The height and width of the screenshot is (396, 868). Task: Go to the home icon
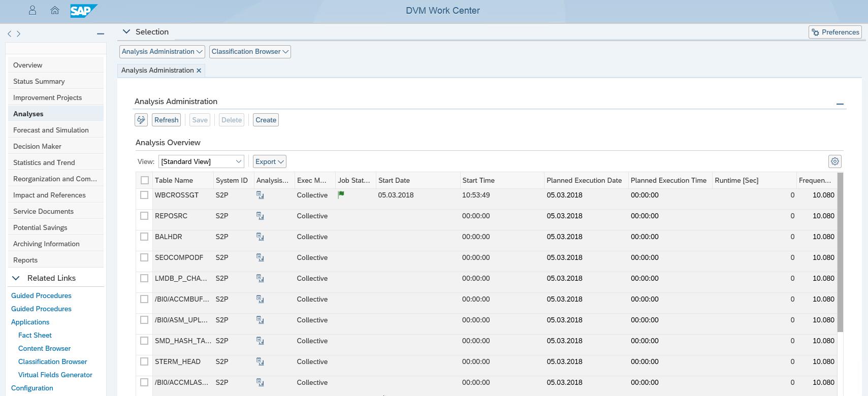55,10
